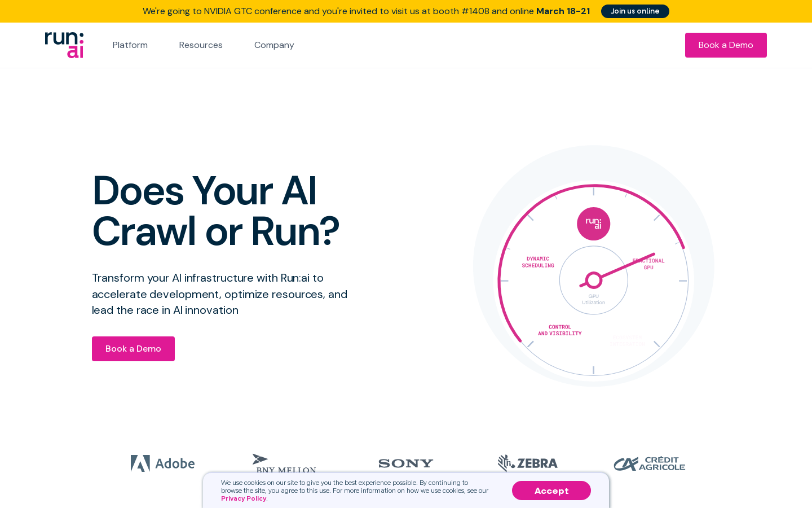Viewport: 812px width, 508px height.
Task: Click the run:ai logo in the navbar
Action: pyautogui.click(x=64, y=45)
